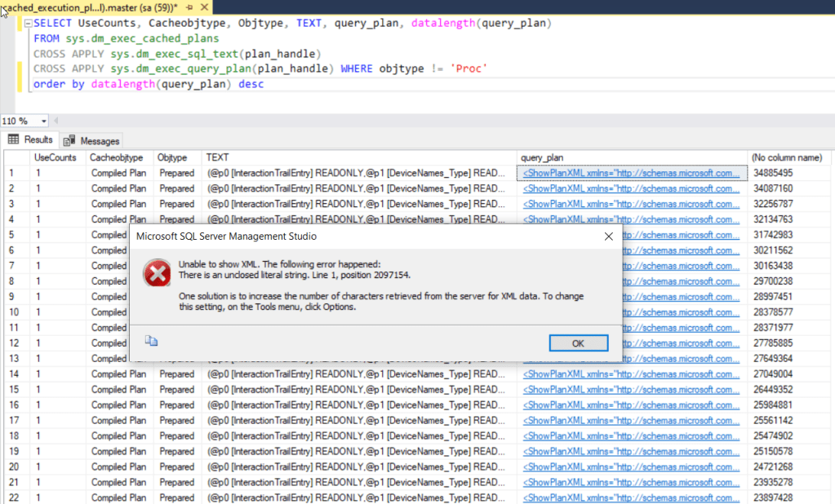The height and width of the screenshot is (504, 835).
Task: Click the UseCounts column header
Action: (x=56, y=157)
